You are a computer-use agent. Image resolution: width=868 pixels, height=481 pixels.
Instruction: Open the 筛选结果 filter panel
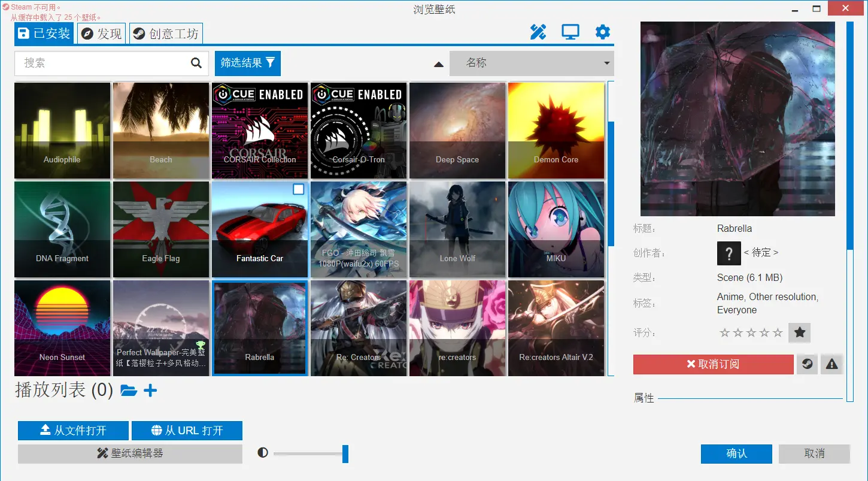click(x=248, y=63)
